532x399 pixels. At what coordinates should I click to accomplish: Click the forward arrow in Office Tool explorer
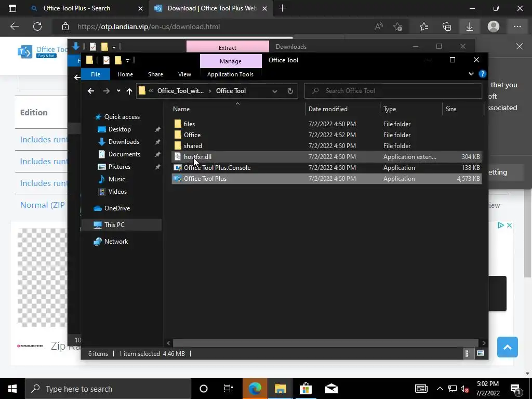click(106, 91)
